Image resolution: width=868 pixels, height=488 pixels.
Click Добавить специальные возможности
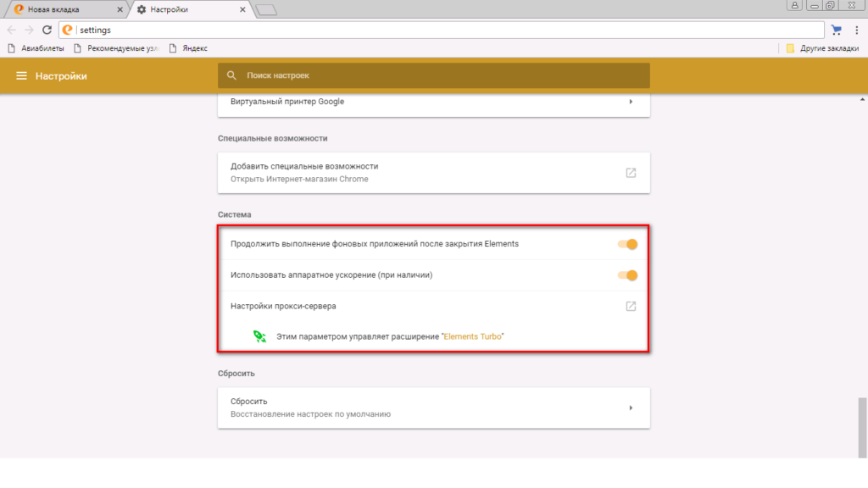[x=433, y=173]
